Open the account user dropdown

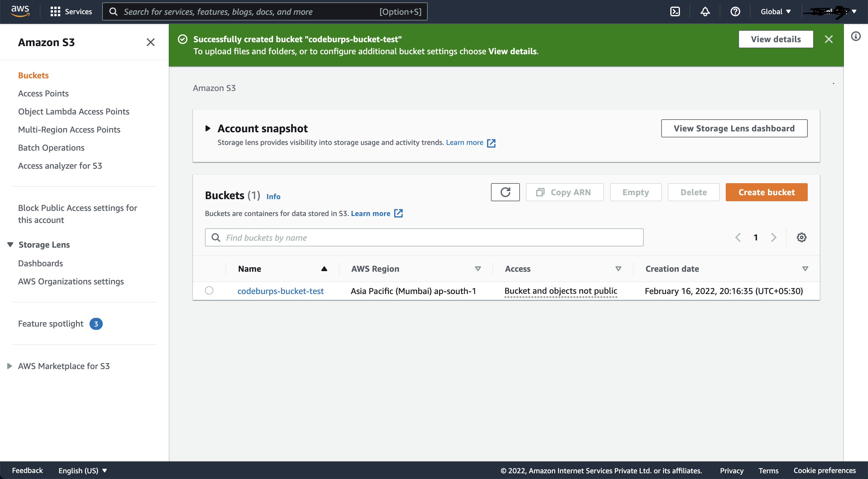pos(831,12)
